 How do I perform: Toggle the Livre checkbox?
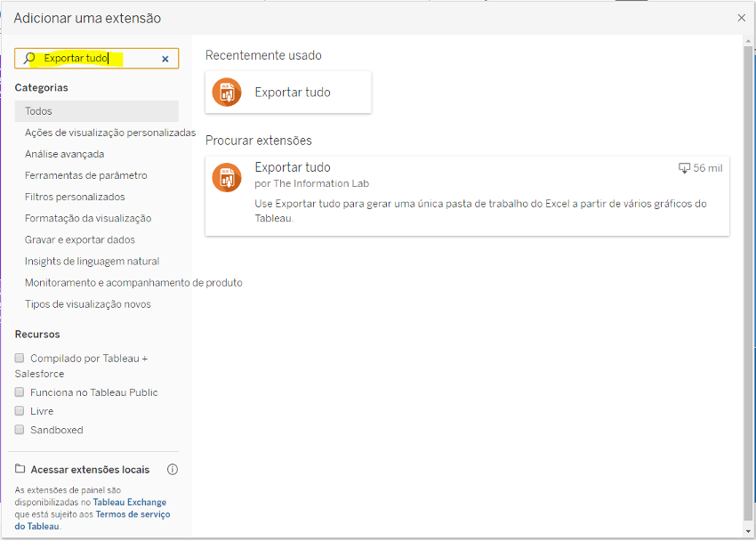(x=20, y=411)
